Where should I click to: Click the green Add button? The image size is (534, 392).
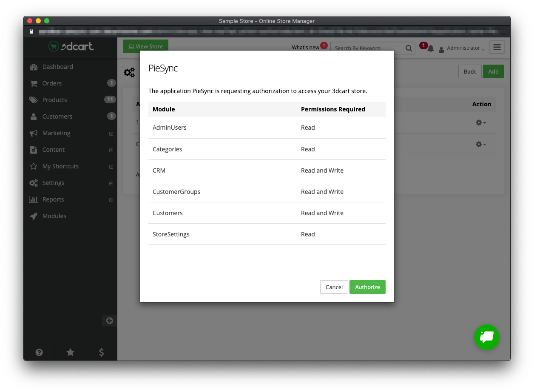click(x=494, y=71)
